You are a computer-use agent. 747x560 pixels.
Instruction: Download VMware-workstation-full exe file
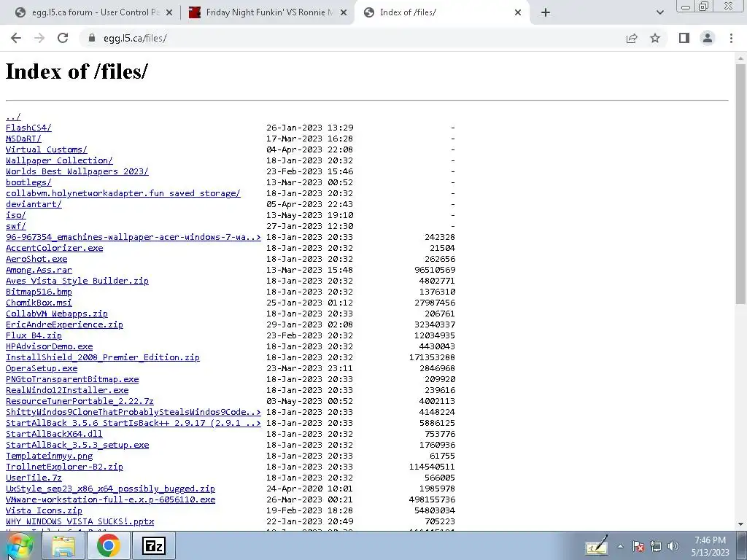[111, 500]
